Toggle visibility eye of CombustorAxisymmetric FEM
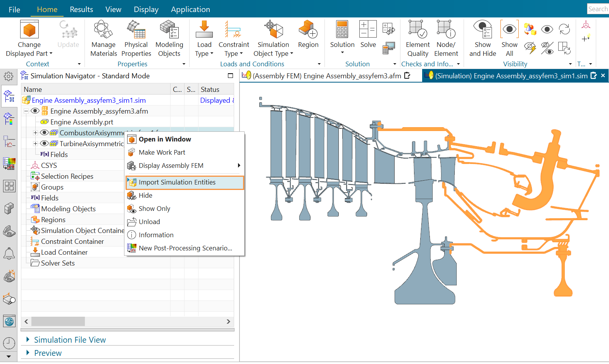The height and width of the screenshot is (364, 609). 44,133
